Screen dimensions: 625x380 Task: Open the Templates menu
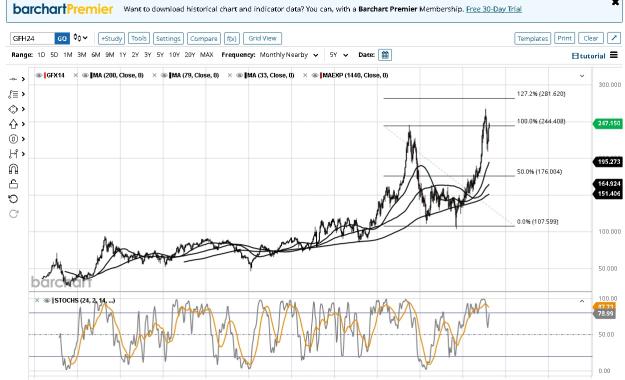533,38
